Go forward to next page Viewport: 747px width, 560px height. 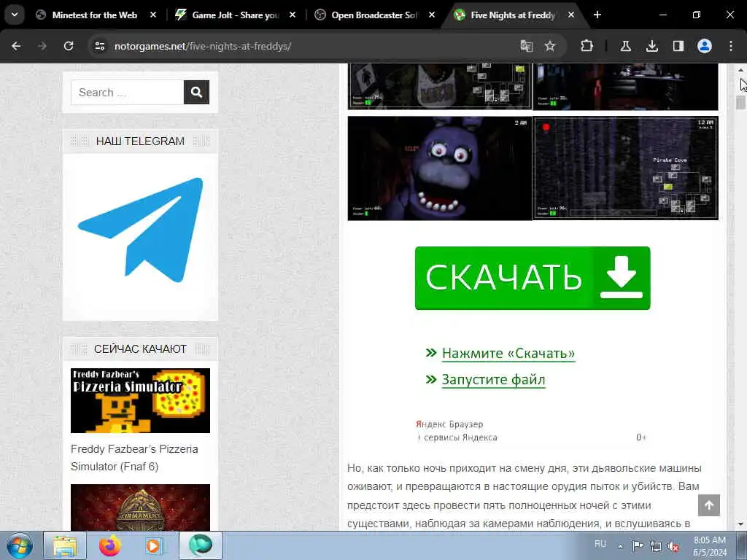click(42, 46)
